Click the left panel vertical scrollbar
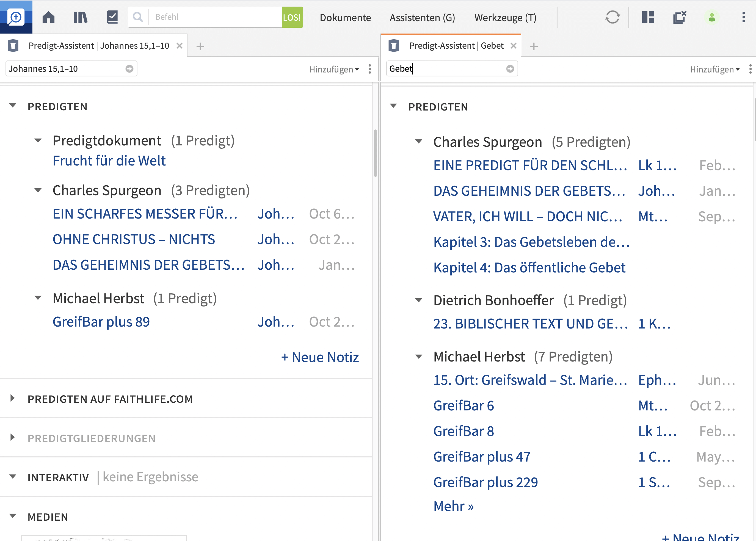Viewport: 756px width, 541px height. [x=375, y=153]
